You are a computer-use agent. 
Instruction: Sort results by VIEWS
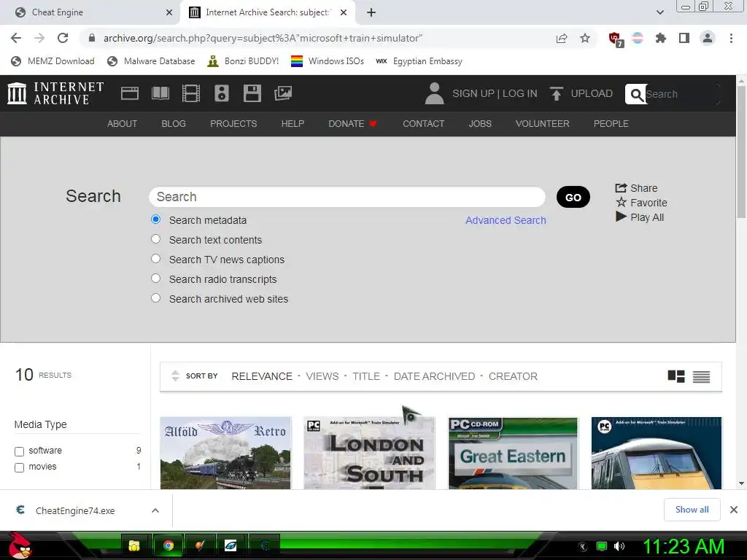click(x=322, y=376)
